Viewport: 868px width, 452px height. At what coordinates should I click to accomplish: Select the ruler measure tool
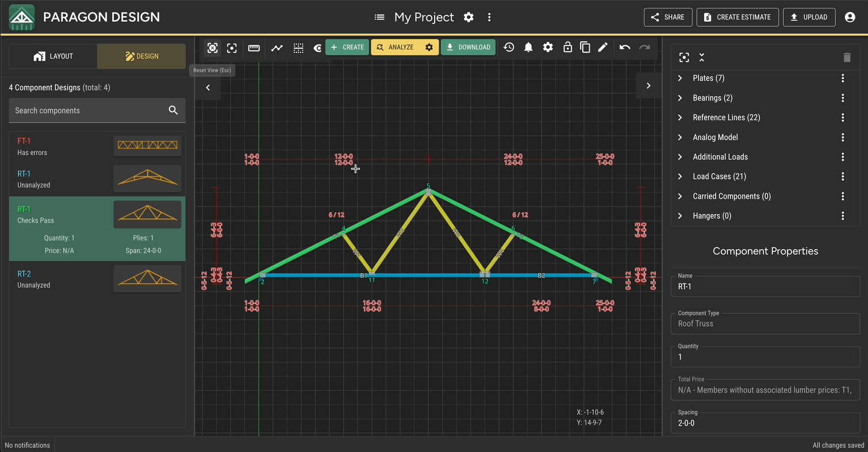(254, 48)
